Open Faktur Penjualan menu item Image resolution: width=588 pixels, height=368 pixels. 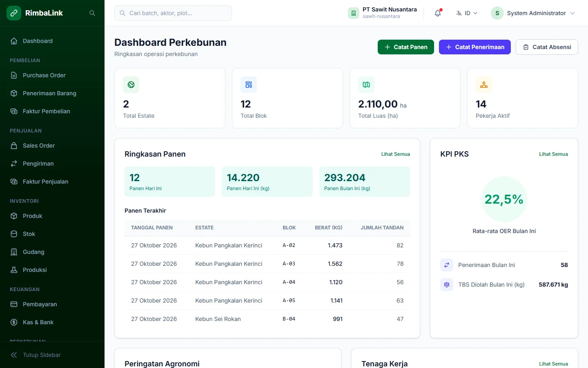pyautogui.click(x=52, y=182)
